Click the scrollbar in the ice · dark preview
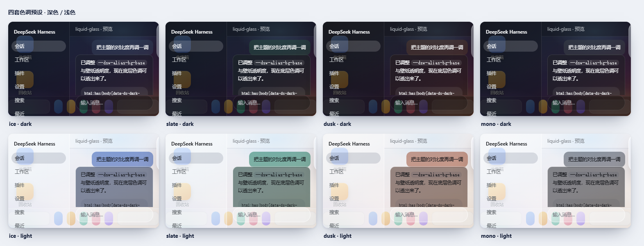This screenshot has width=644, height=246. [x=158, y=41]
